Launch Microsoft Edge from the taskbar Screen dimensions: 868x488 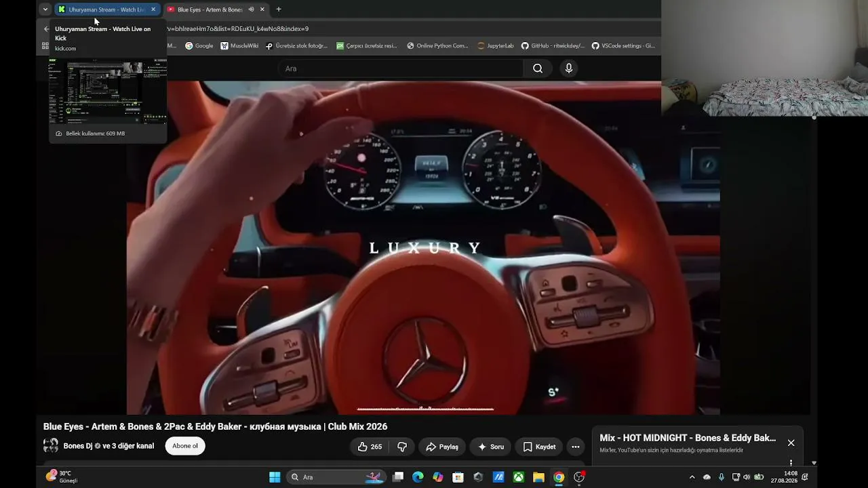(418, 477)
